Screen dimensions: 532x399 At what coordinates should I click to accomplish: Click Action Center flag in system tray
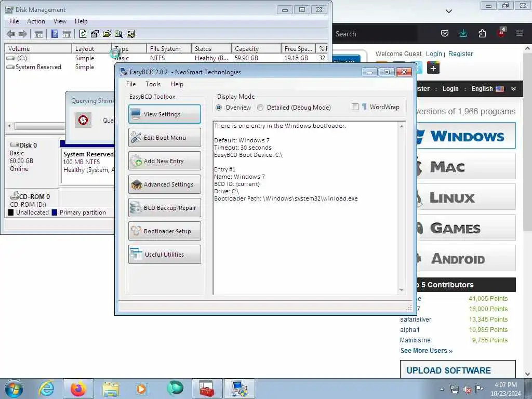pos(479,389)
